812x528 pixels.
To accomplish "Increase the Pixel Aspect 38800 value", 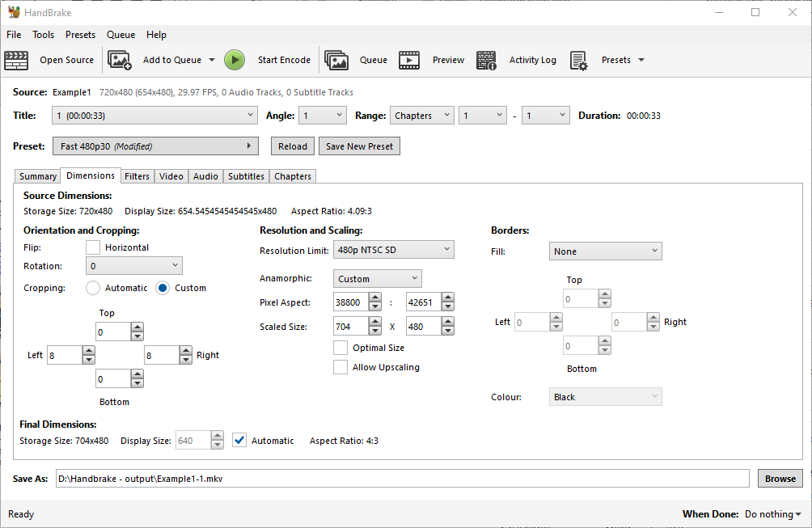I will tap(375, 298).
